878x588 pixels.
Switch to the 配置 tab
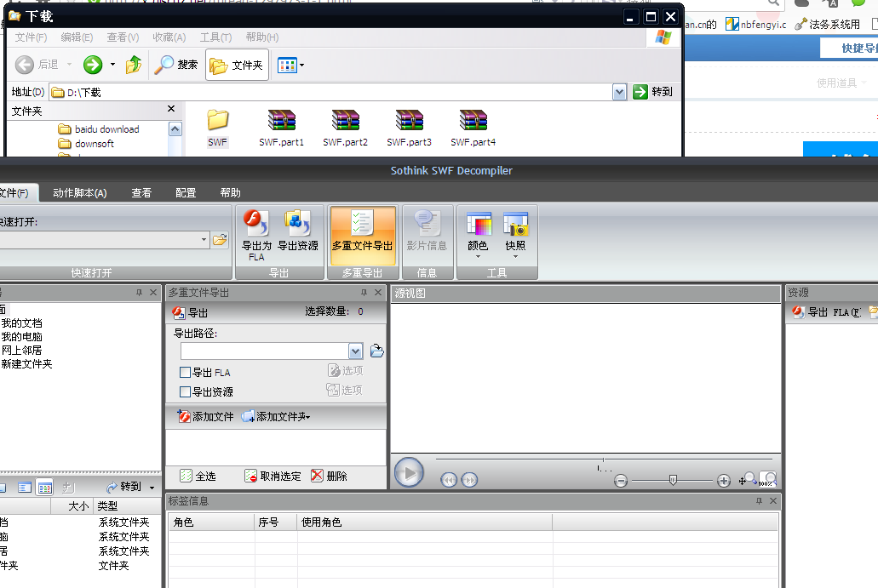[x=186, y=193]
